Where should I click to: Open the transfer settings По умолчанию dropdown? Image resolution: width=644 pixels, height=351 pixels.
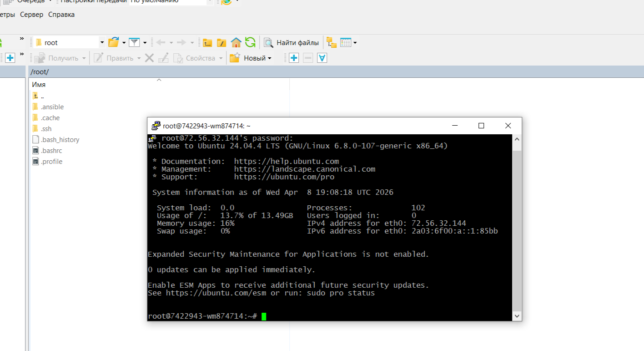pos(209,2)
